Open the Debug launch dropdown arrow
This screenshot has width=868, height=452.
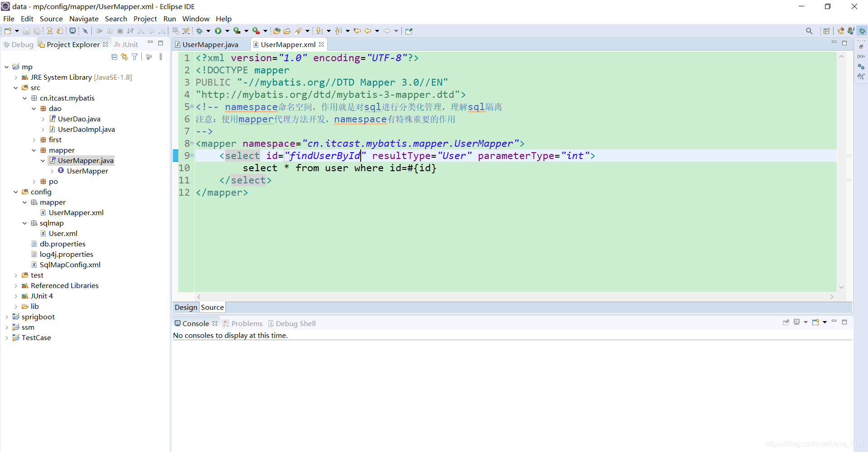click(208, 31)
